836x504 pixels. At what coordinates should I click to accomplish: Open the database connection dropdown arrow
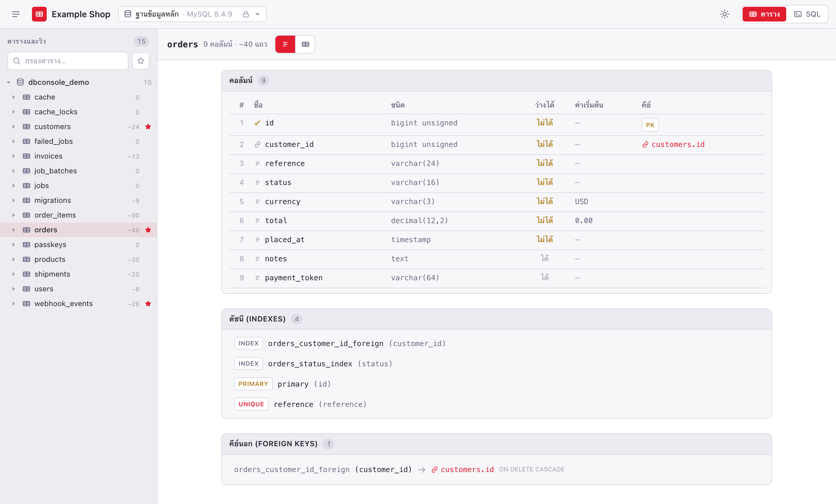pos(258,14)
